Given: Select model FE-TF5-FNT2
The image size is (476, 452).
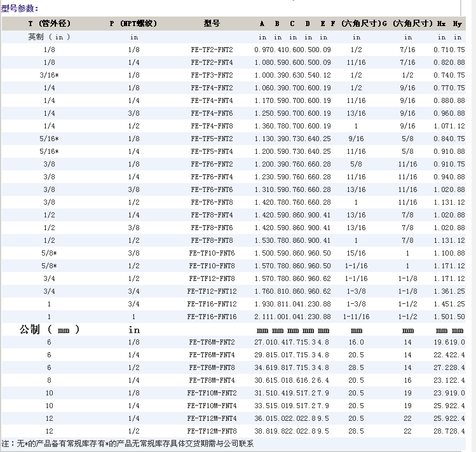Looking at the screenshot, I should 212,139.
